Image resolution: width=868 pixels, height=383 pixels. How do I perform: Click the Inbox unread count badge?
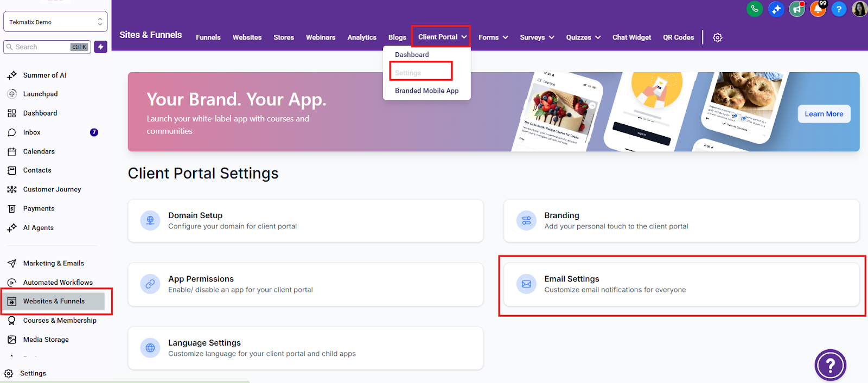coord(94,132)
